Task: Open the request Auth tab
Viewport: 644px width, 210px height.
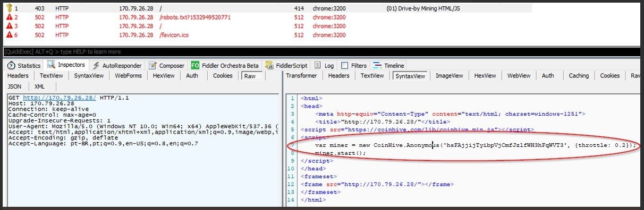Action: click(192, 76)
